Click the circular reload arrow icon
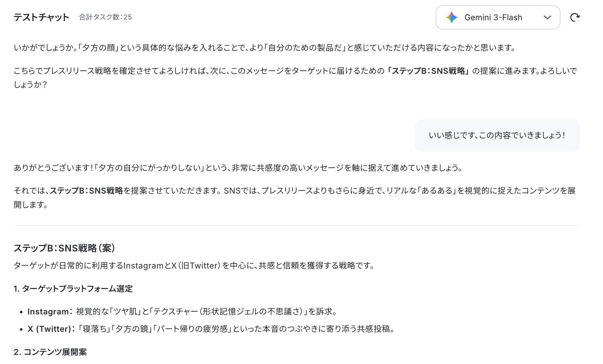603x364 pixels. coord(575,17)
